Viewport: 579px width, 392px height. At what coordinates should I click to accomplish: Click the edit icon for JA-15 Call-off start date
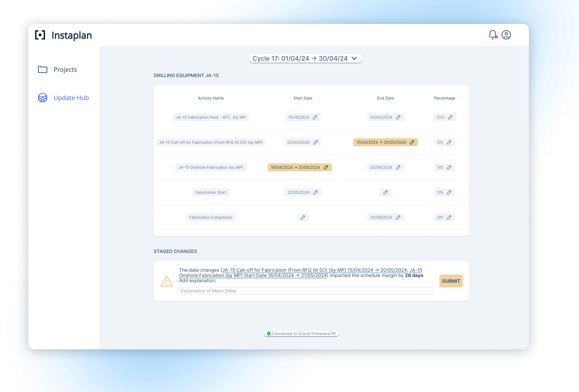click(316, 142)
